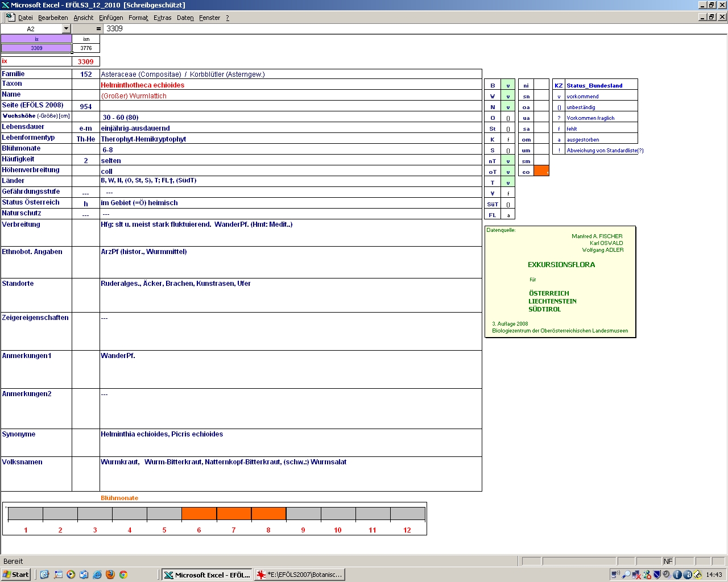Click the yellow hardware tray icon

697,575
